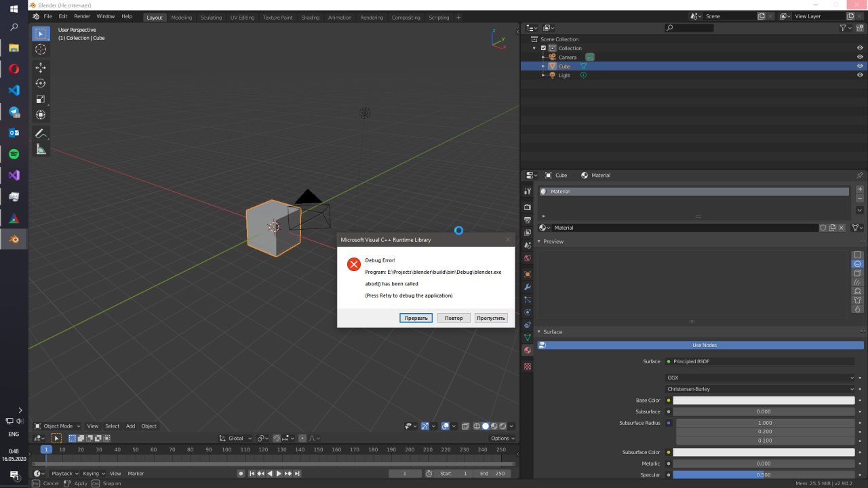Choose the cloth preview shape
868x488 pixels.
[858, 300]
